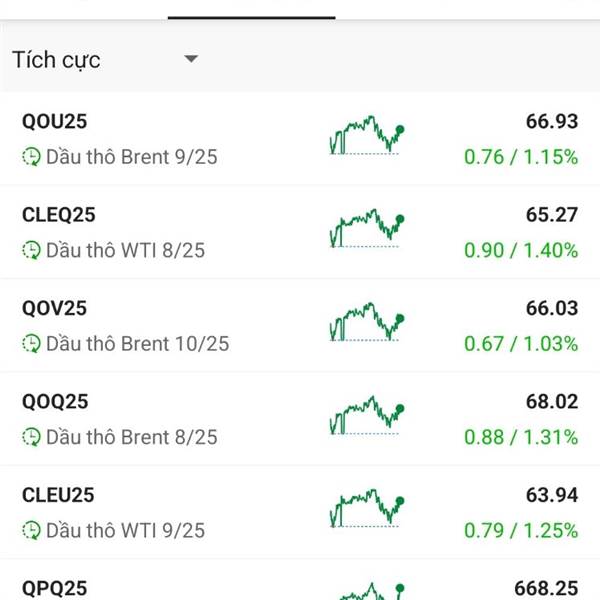Open the QOQ25 mini price chart

[367, 415]
